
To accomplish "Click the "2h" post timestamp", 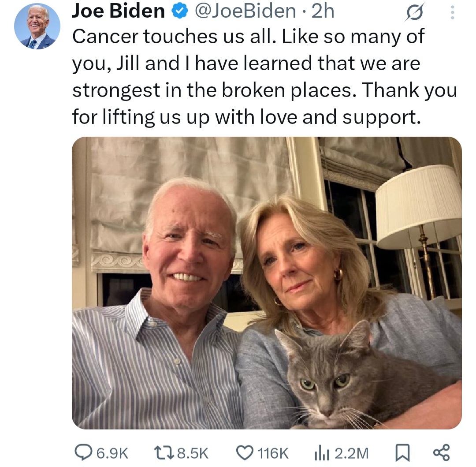I will (x=323, y=12).
